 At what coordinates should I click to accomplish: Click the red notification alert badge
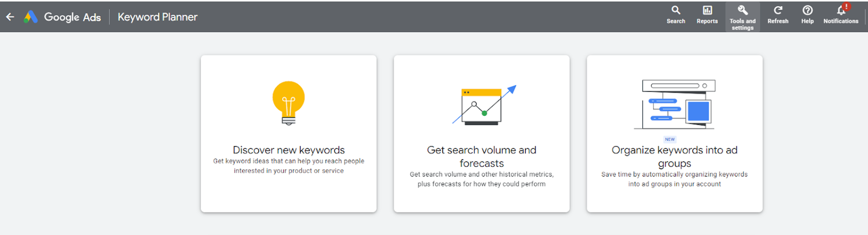pyautogui.click(x=846, y=6)
